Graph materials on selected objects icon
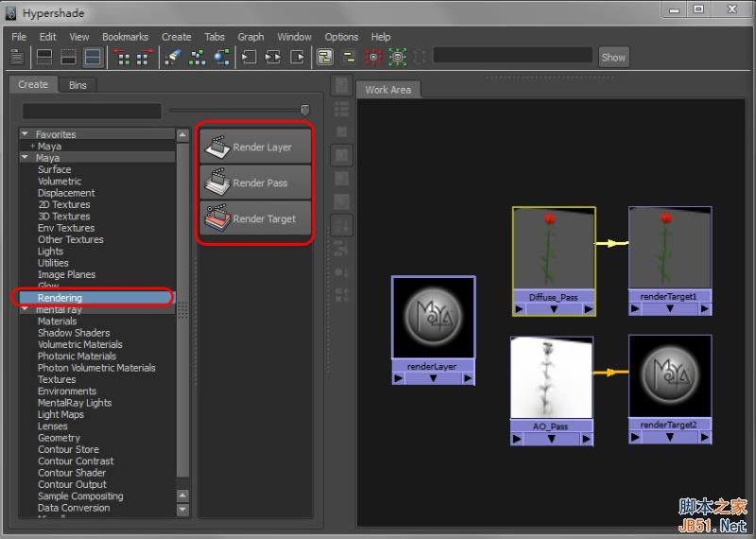 click(x=221, y=58)
